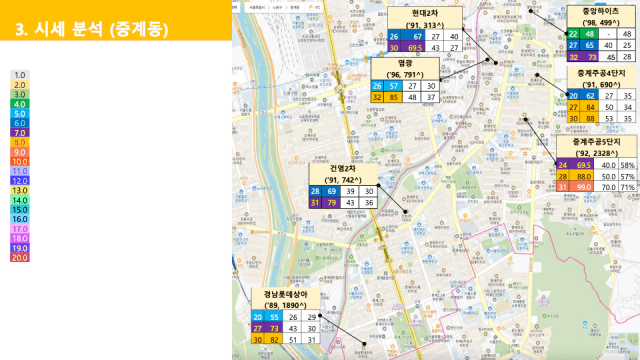Click the 82 cell in 경남롯데상아 table
This screenshot has width=640, height=360.
[x=274, y=340]
